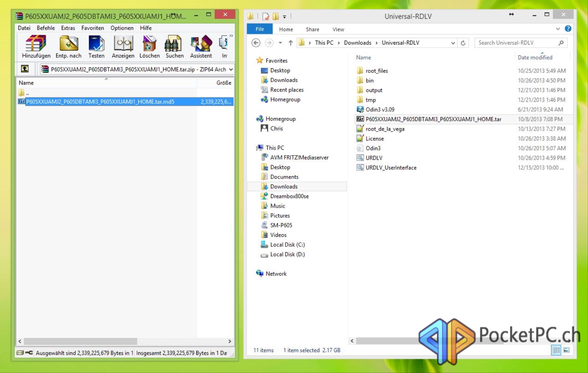Image resolution: width=588 pixels, height=373 pixels.
Task: Sort WinRAR list by Name column
Action: [106, 83]
